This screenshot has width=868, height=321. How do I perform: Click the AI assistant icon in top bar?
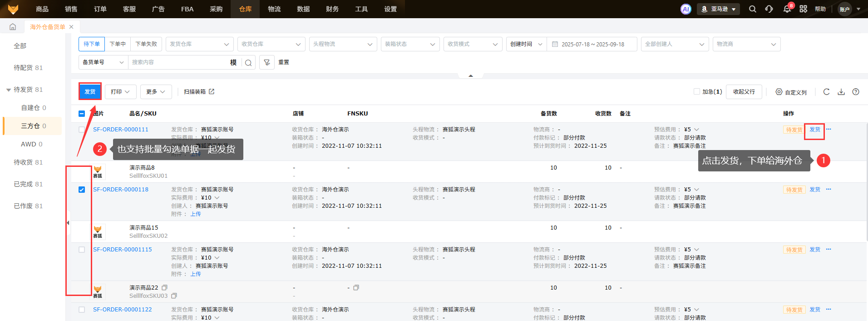click(686, 9)
